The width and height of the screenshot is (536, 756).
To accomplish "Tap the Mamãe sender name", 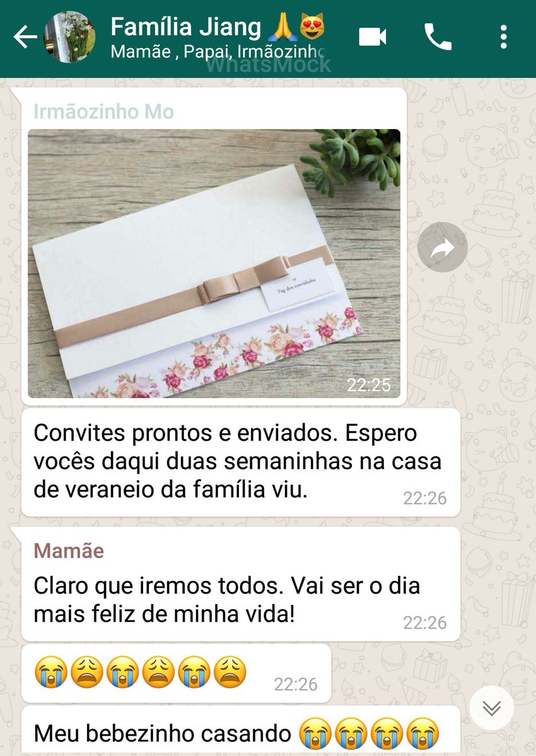I will (69, 551).
